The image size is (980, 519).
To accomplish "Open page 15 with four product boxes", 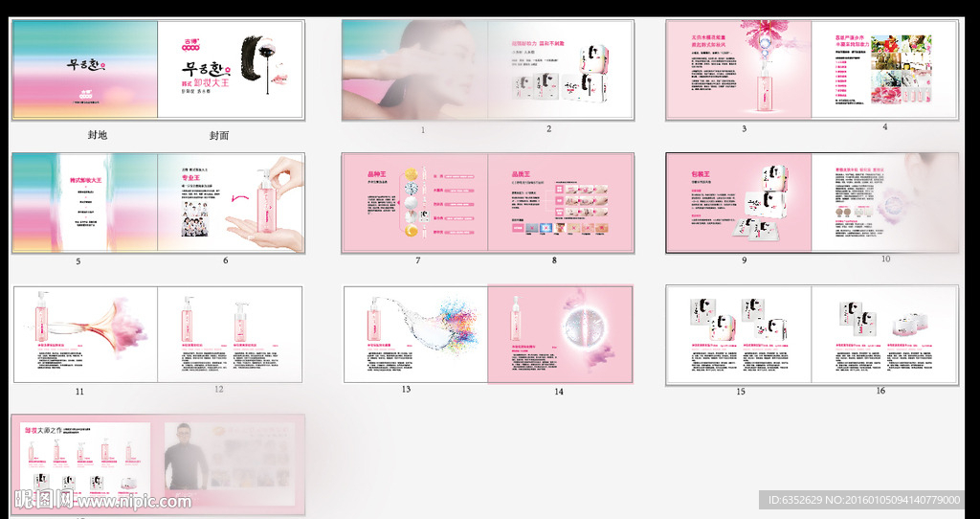I will 739,334.
